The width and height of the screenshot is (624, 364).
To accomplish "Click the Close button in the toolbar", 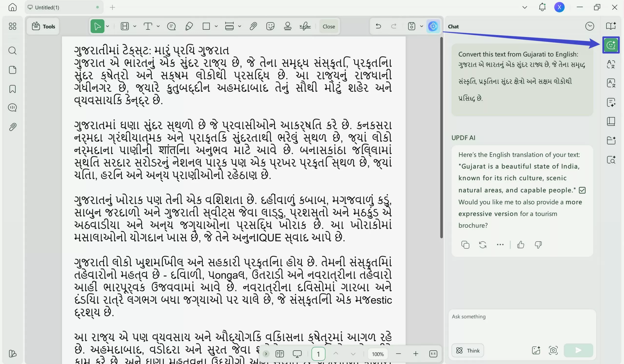I will point(329,26).
